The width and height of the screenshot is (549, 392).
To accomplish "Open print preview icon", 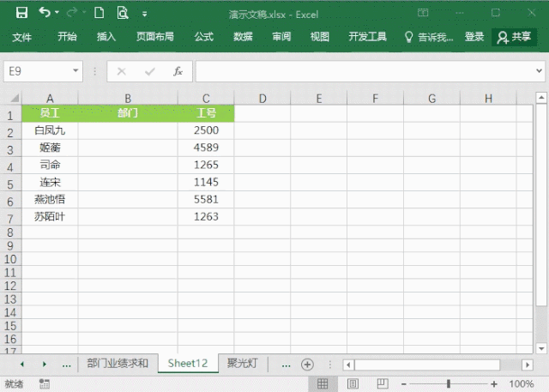I will point(122,13).
